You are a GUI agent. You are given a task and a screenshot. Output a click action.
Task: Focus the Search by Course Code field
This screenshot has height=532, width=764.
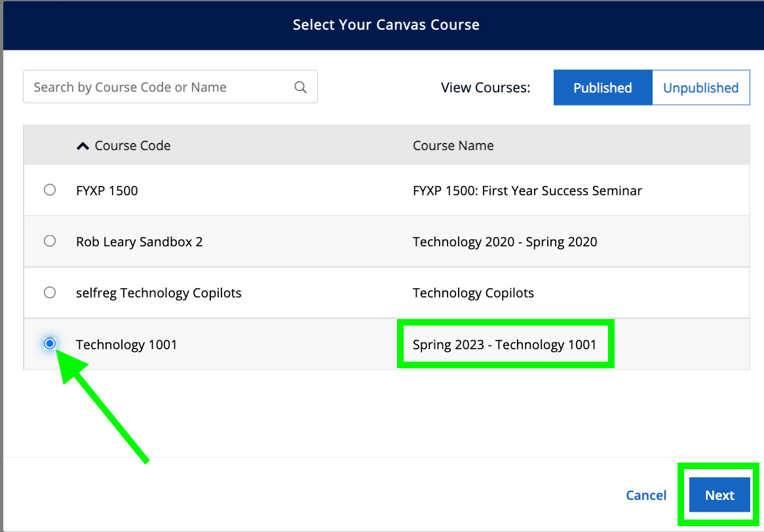pyautogui.click(x=170, y=86)
